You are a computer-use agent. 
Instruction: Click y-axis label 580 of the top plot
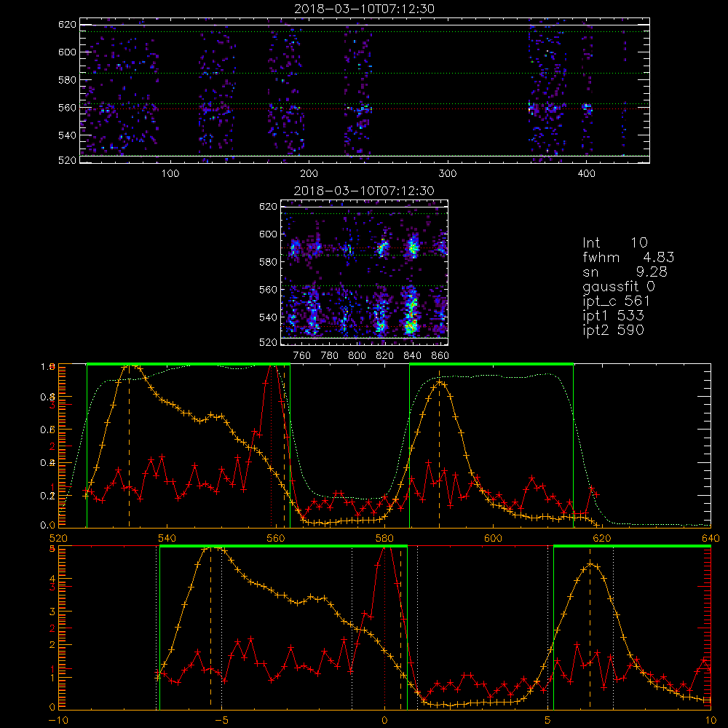[67, 80]
